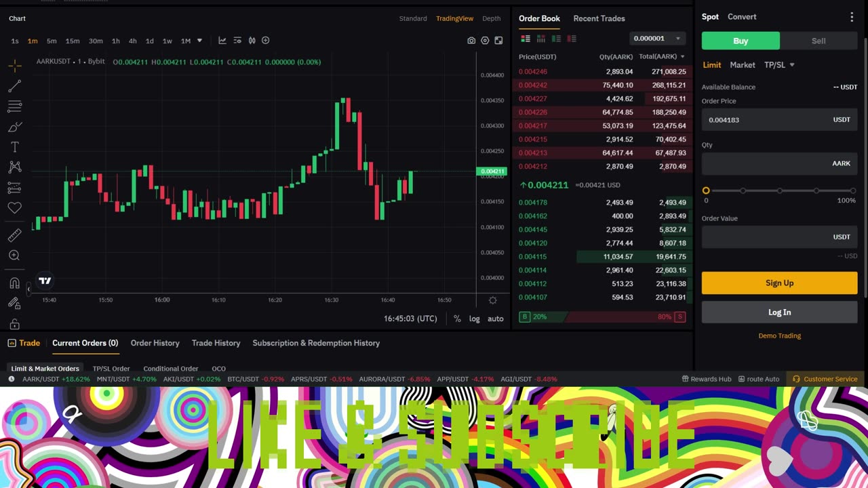The height and width of the screenshot is (488, 868).
Task: Show sell orders only in order book
Action: (x=572, y=39)
